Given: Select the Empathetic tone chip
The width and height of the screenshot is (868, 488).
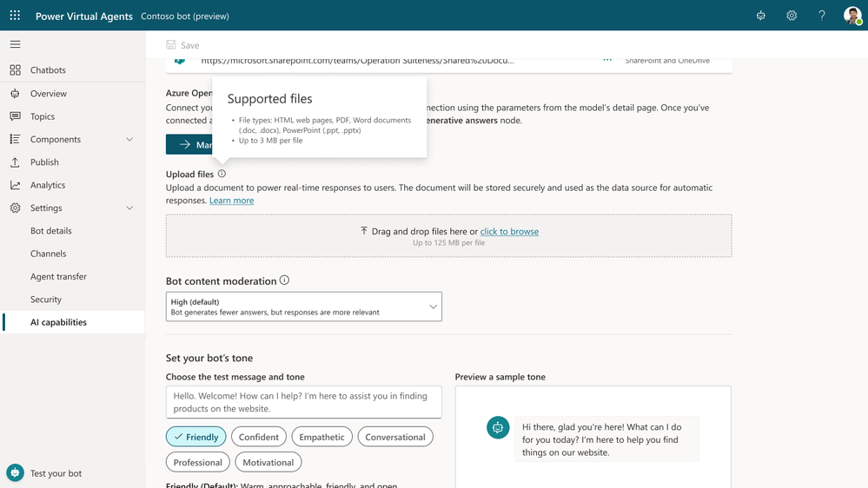Looking at the screenshot, I should coord(321,437).
